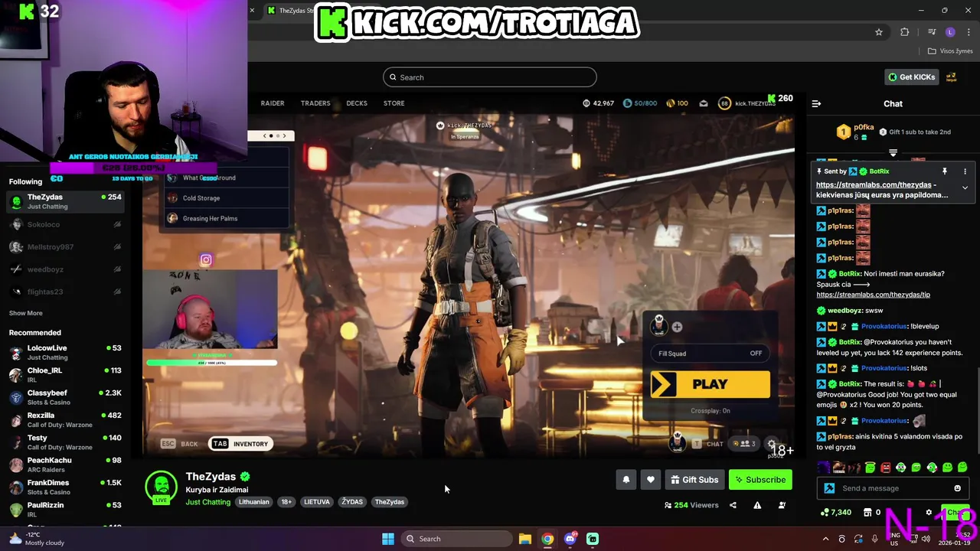The image size is (980, 551).
Task: Select the Lithuanian tag
Action: click(253, 502)
